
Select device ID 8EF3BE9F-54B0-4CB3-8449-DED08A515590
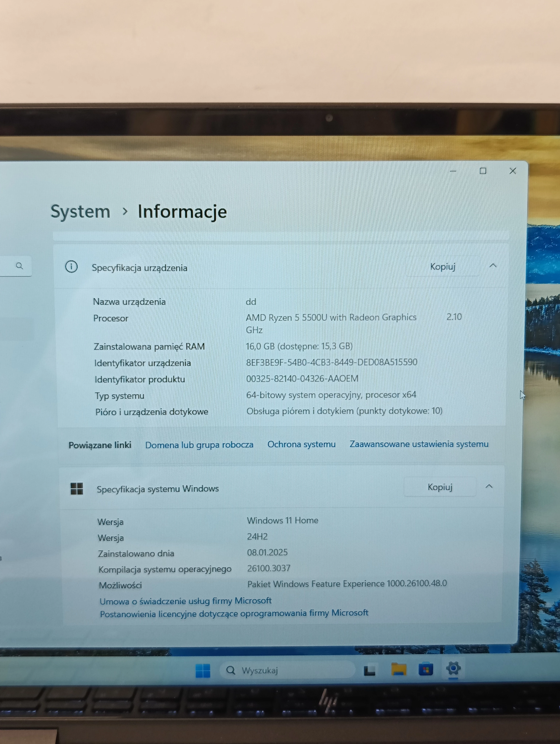[332, 362]
